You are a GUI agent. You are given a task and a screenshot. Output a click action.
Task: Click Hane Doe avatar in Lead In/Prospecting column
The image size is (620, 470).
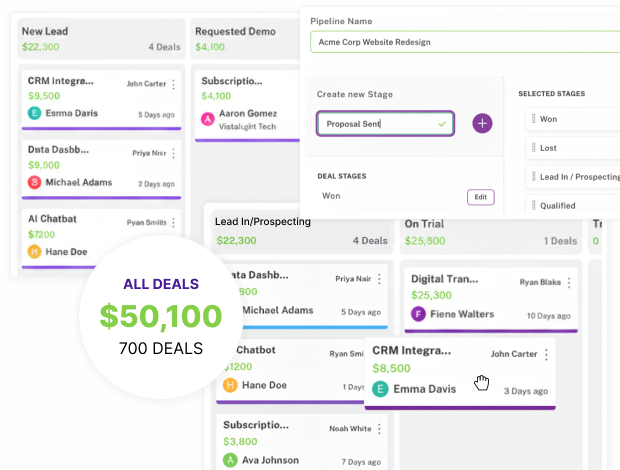click(230, 385)
